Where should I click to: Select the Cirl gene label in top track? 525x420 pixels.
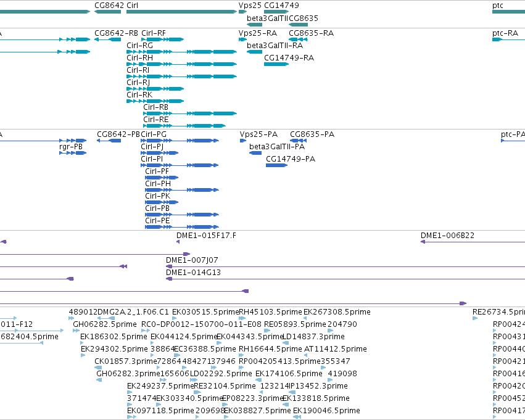coord(132,6)
